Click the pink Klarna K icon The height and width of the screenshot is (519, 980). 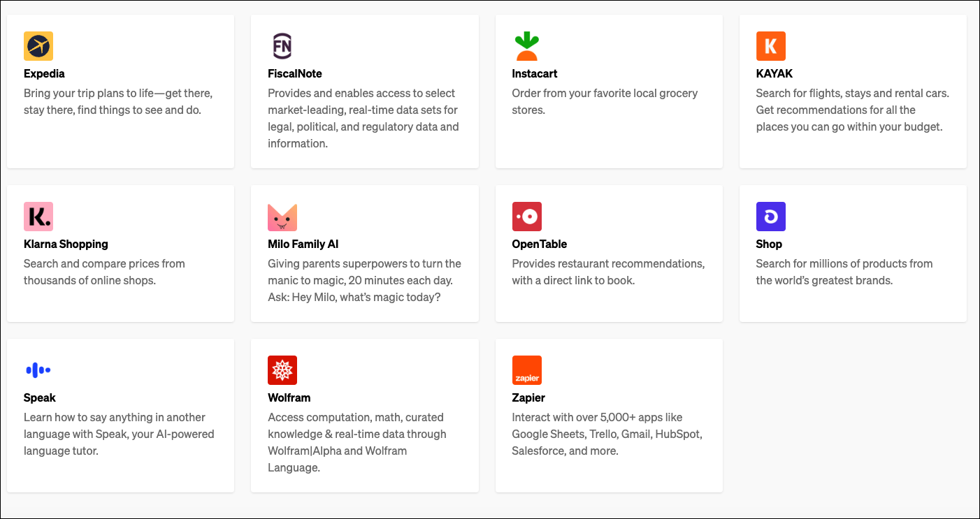[x=38, y=217]
